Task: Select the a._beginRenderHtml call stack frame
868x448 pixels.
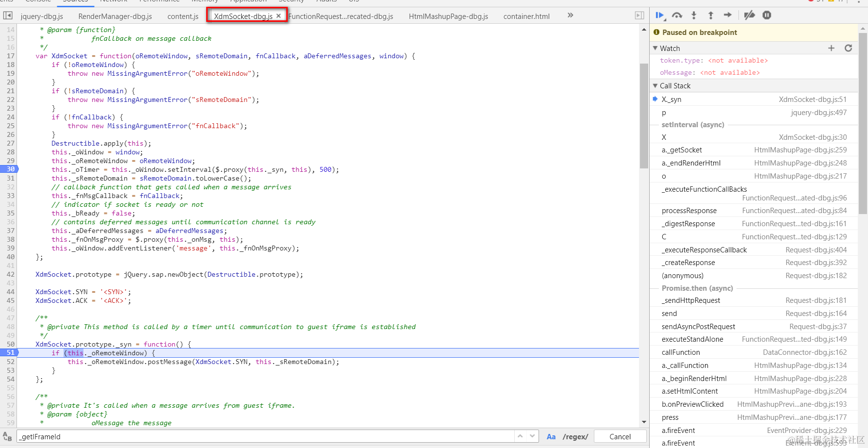Action: [x=754, y=379]
